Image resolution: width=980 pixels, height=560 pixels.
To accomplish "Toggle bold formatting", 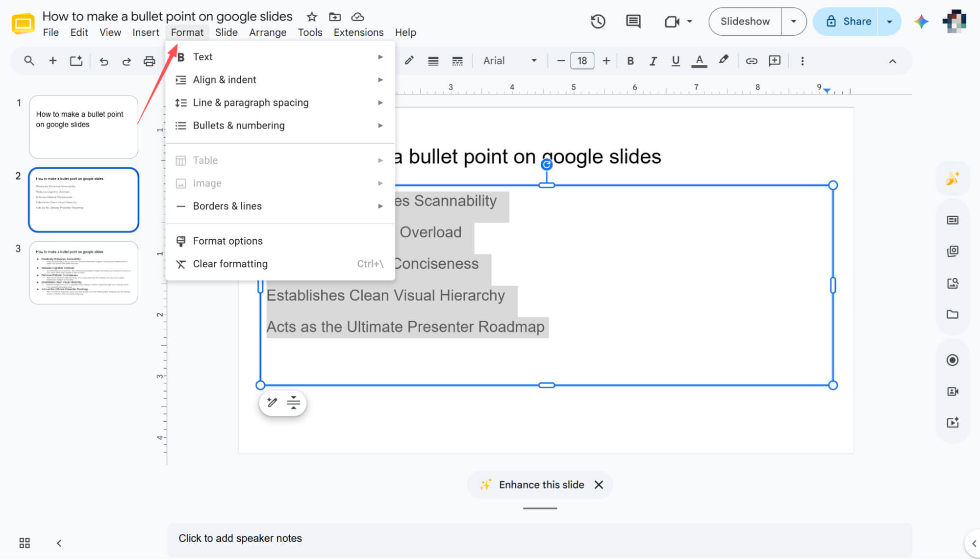I will point(630,61).
